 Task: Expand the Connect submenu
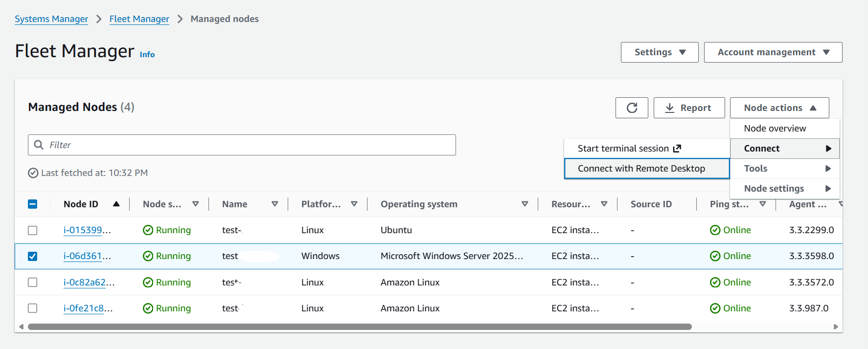click(x=785, y=149)
